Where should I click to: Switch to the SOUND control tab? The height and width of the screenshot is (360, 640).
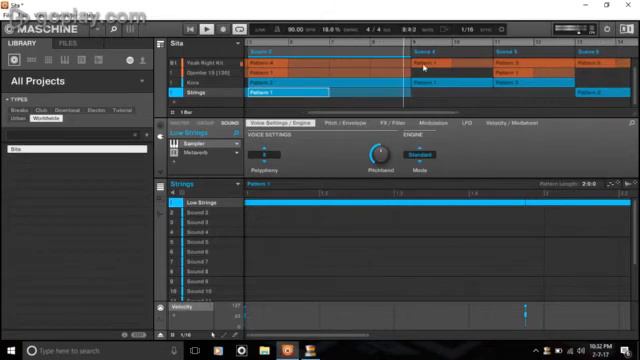point(230,123)
